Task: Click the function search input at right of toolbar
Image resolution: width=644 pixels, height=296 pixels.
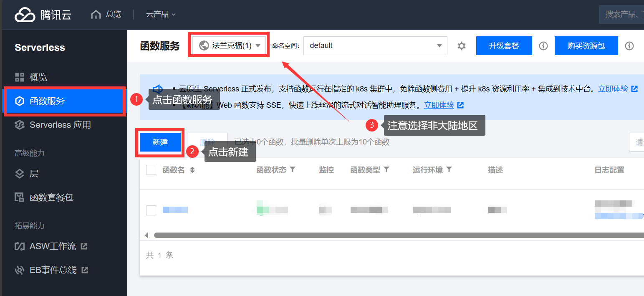Action: tap(636, 142)
